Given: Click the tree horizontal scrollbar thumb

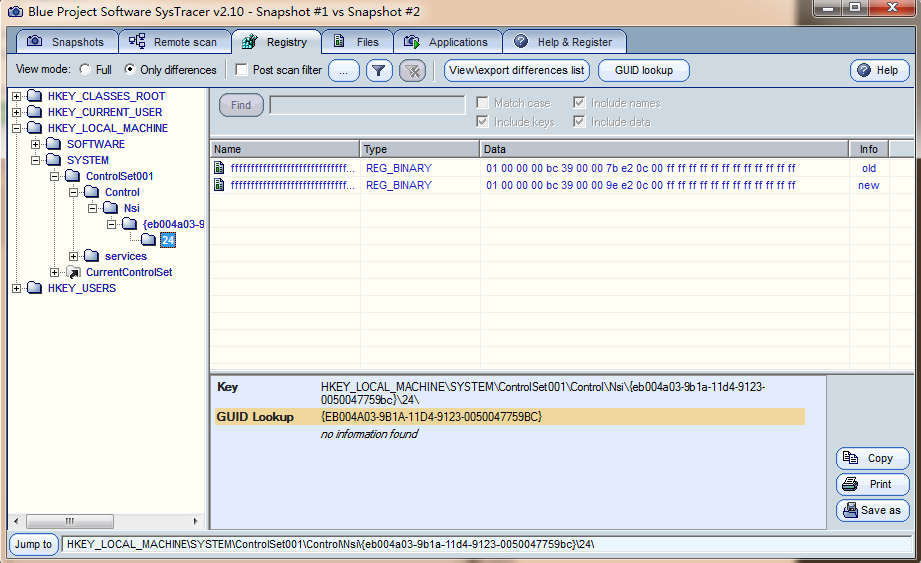Looking at the screenshot, I should (70, 521).
